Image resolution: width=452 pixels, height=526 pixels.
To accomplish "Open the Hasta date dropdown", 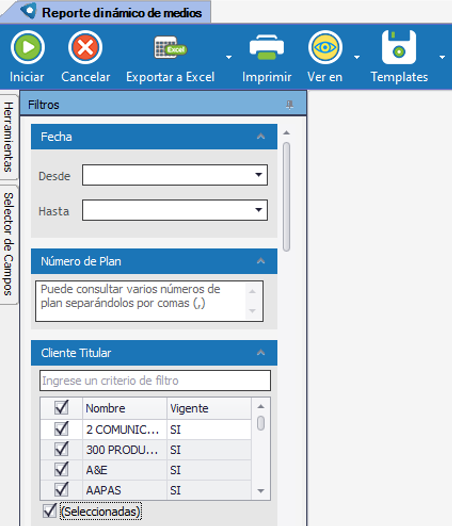I will [258, 210].
